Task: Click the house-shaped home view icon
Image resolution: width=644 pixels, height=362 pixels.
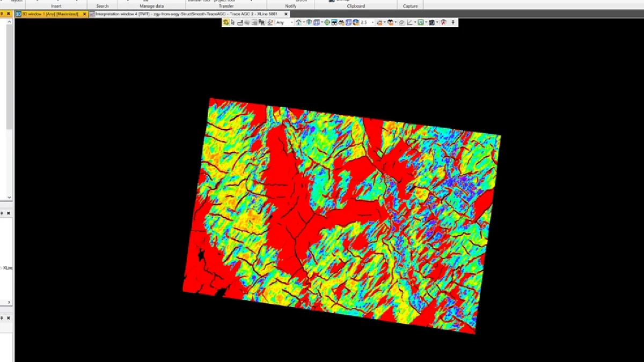Action: [x=298, y=23]
